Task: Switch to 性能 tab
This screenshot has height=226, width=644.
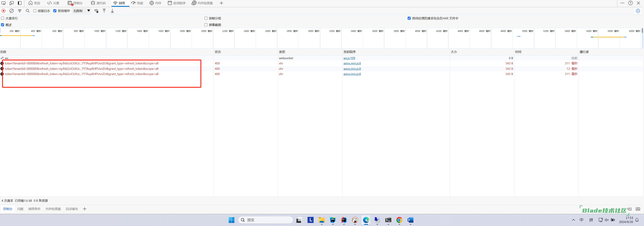Action: pyautogui.click(x=137, y=3)
